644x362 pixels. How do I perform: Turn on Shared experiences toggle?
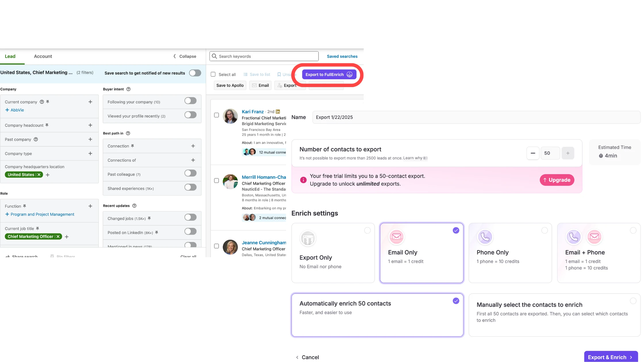191,187
